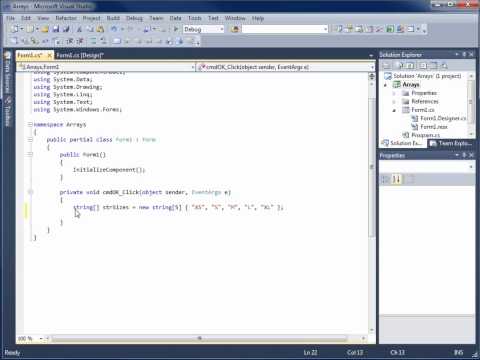Screen dimensions: 480x360
Task: Click the Solution Explorer View Code icon
Action: point(423,66)
